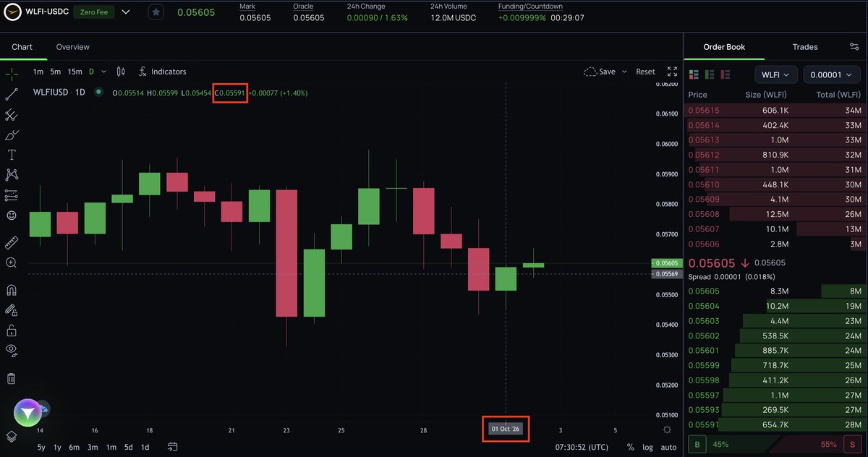The height and width of the screenshot is (457, 868).
Task: Set chart interval to 1m
Action: pos(38,72)
